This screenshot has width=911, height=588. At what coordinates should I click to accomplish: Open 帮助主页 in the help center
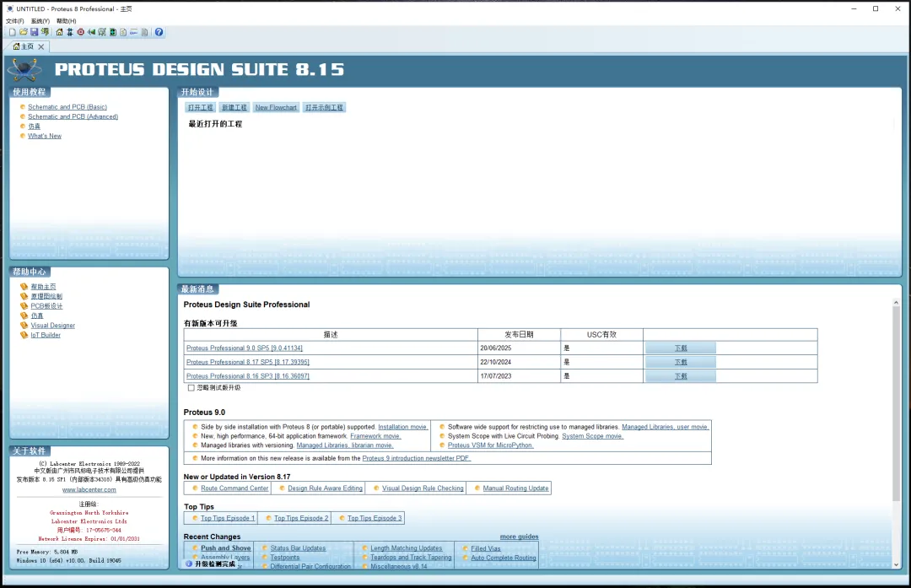click(x=44, y=287)
